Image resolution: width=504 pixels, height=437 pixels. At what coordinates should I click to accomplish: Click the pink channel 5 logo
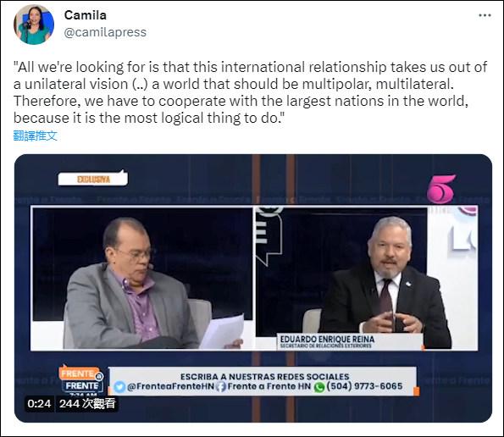click(x=441, y=189)
